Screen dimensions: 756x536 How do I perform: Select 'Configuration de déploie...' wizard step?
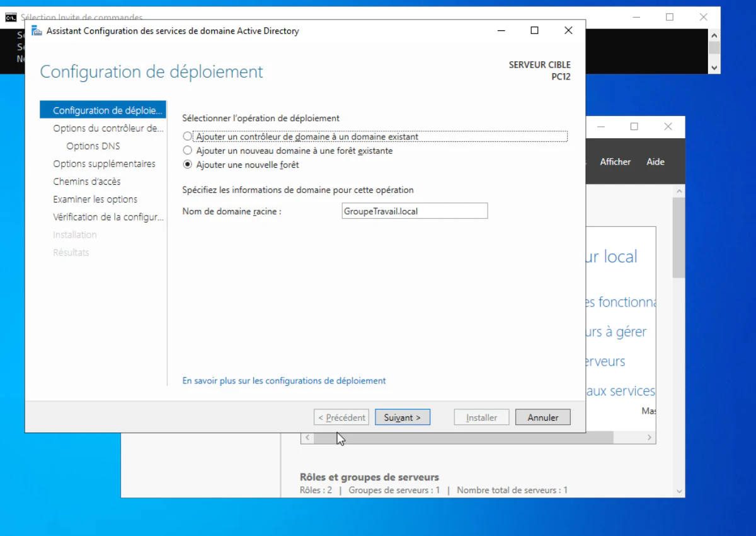103,110
